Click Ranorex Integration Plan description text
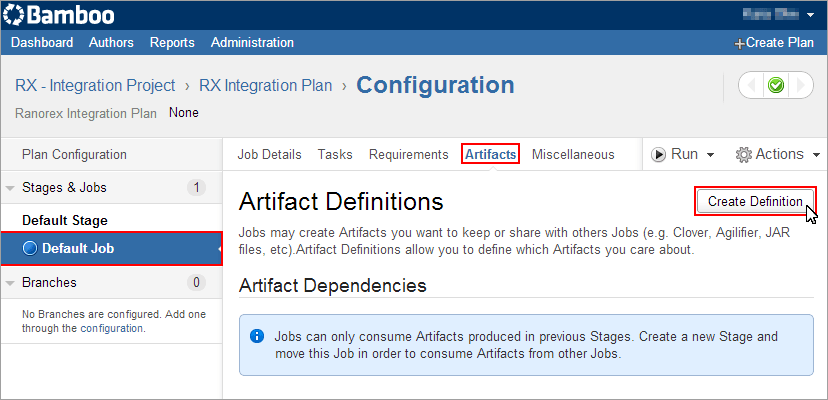Screen dimensions: 828x400 (x=86, y=113)
